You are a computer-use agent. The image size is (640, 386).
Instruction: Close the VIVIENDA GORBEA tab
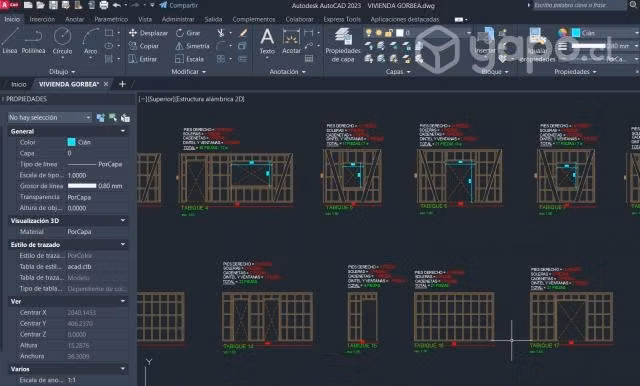106,84
